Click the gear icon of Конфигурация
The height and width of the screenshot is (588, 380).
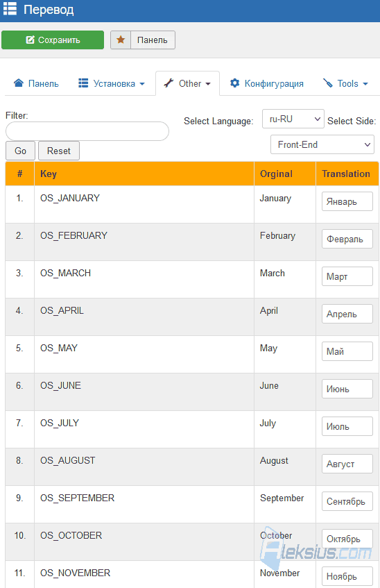(234, 83)
